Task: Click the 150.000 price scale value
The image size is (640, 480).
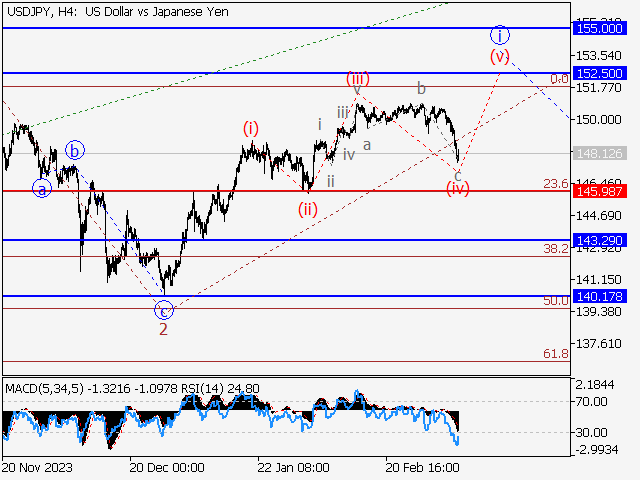Action: (598, 120)
